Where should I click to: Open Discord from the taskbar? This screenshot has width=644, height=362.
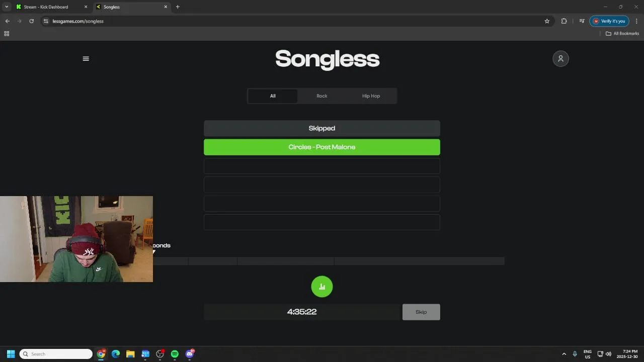coord(190,354)
